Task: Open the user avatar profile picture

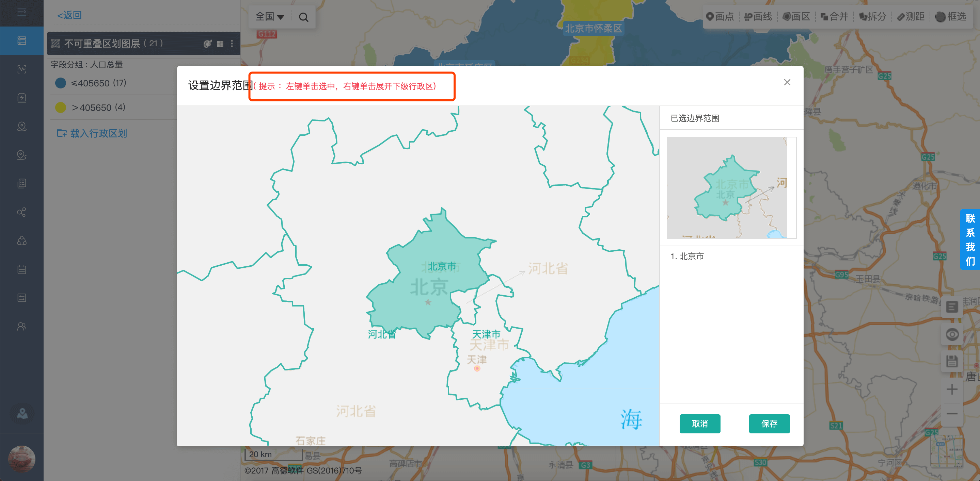Action: [22, 459]
